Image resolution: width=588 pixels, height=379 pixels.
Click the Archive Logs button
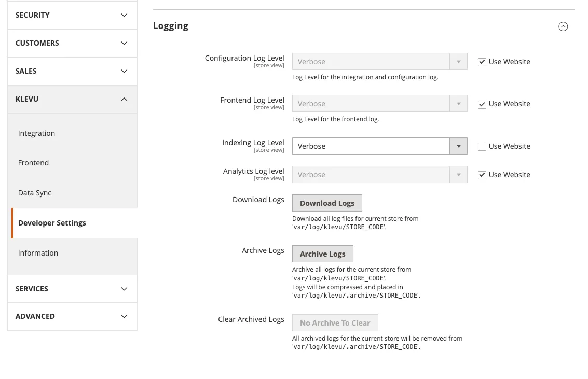[x=322, y=254]
